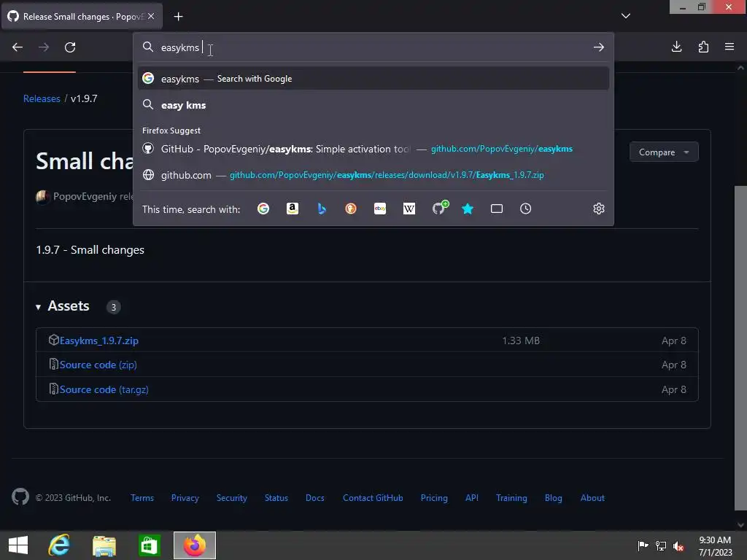Open the Store app from taskbar

(149, 545)
